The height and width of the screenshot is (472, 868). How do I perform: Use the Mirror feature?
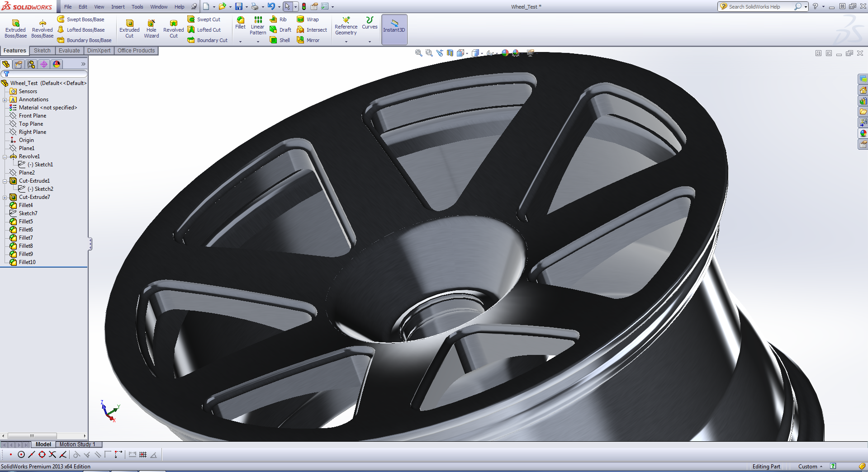pos(308,40)
